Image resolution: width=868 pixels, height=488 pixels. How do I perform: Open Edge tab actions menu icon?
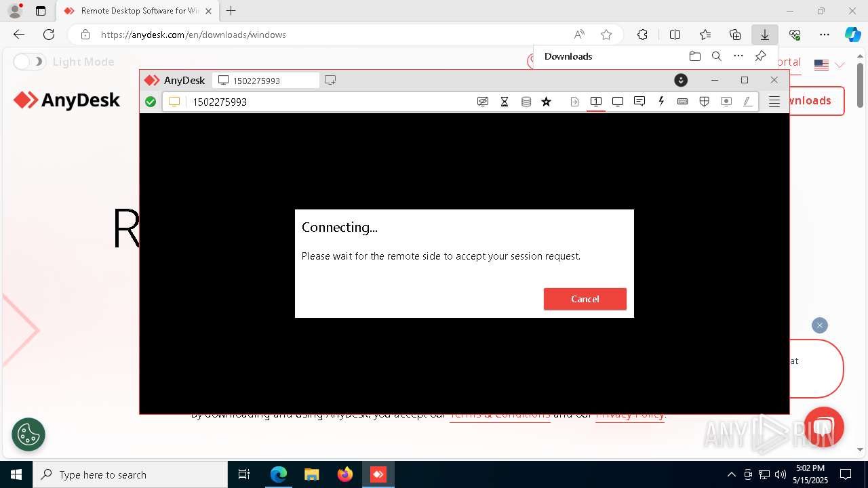41,11
